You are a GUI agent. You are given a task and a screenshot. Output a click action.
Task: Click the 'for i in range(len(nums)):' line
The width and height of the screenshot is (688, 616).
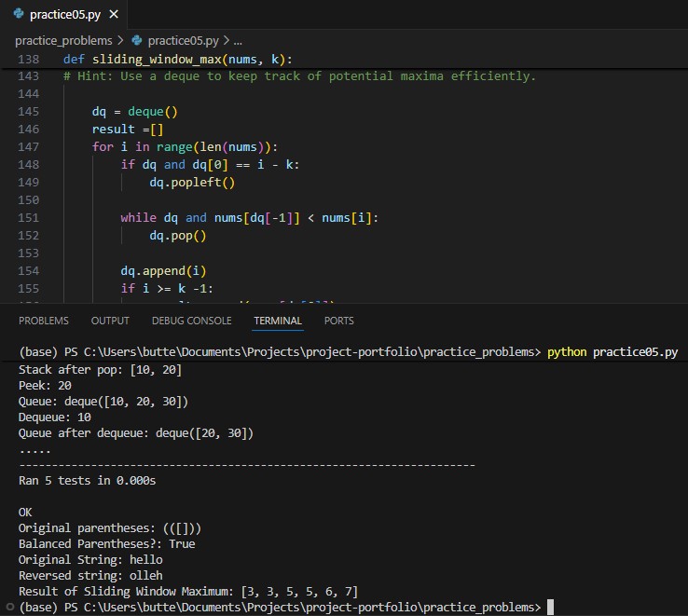click(x=185, y=147)
